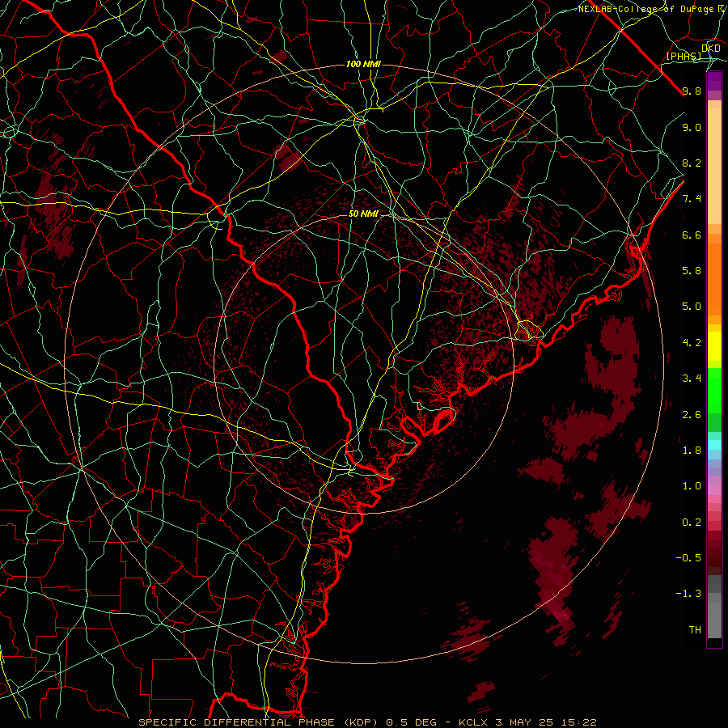
Task: Click the "0.2" scale value
Action: pos(692,523)
